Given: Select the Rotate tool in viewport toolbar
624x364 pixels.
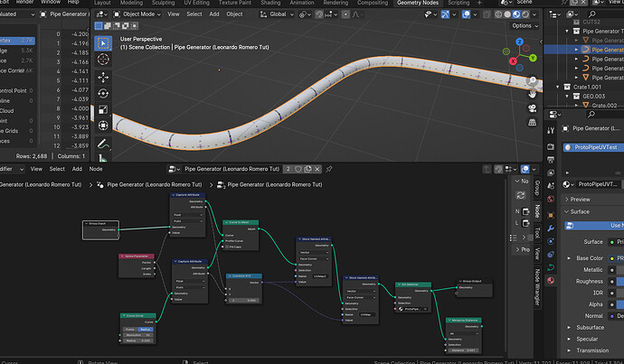Looking at the screenshot, I should pyautogui.click(x=103, y=93).
